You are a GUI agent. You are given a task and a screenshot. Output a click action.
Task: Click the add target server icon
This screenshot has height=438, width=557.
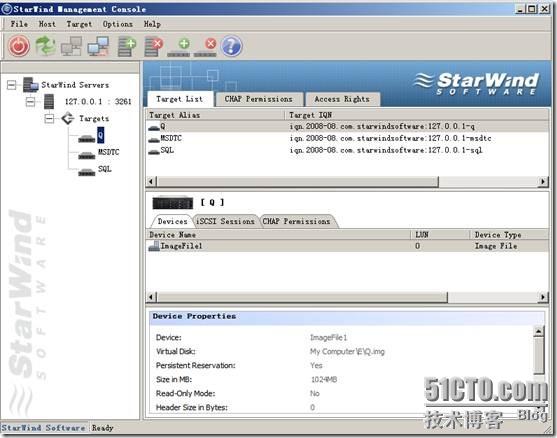127,47
